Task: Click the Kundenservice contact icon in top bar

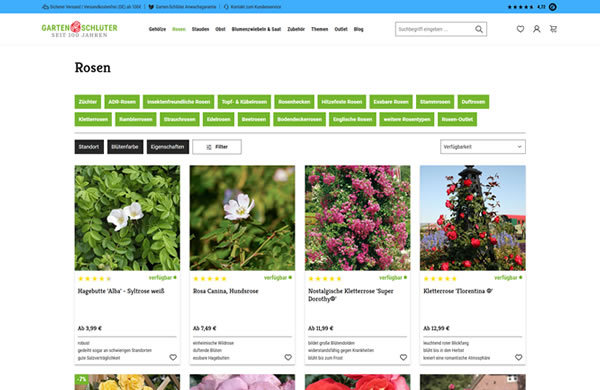Action: [226, 7]
